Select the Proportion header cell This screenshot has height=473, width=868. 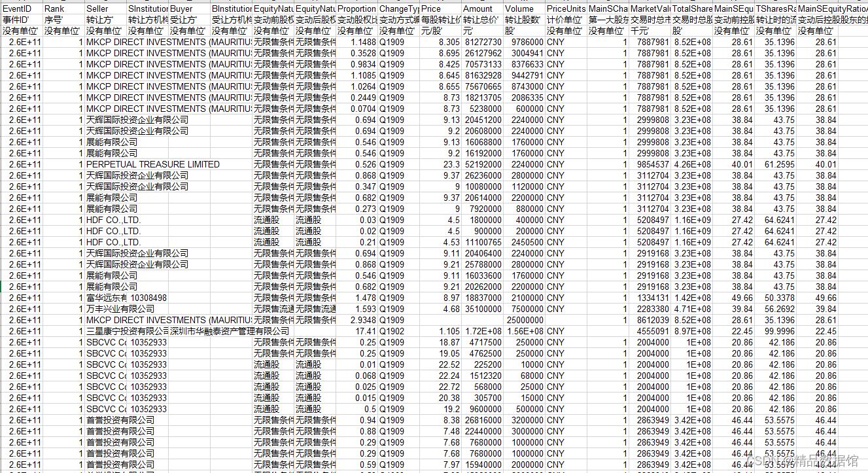tap(356, 9)
